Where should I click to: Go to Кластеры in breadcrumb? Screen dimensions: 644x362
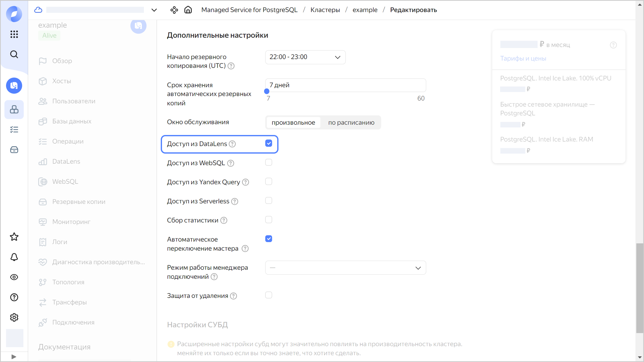coord(325,10)
